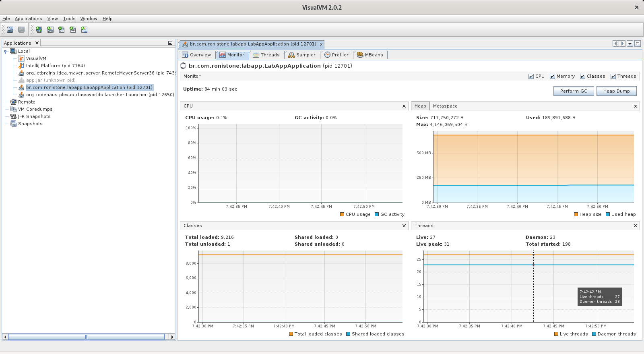This screenshot has width=644, height=354.
Task: Collapse the Local tree node handle
Action: click(5, 51)
